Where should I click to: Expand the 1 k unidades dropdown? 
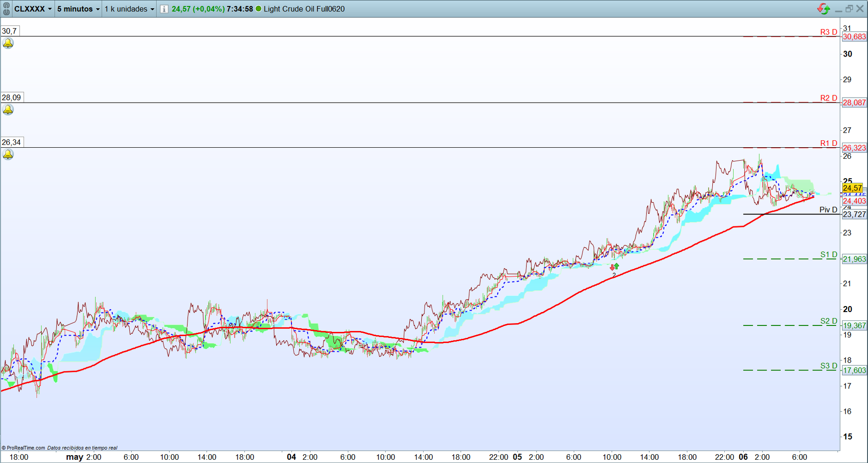(129, 9)
